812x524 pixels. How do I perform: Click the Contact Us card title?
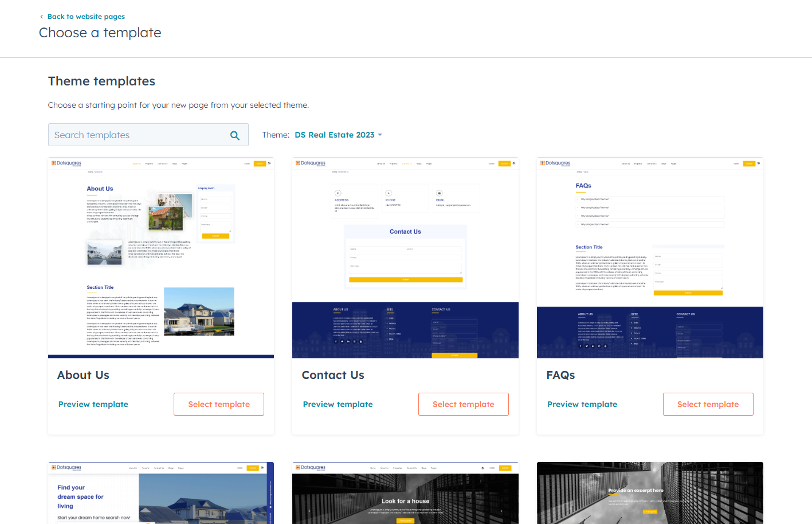coord(333,375)
